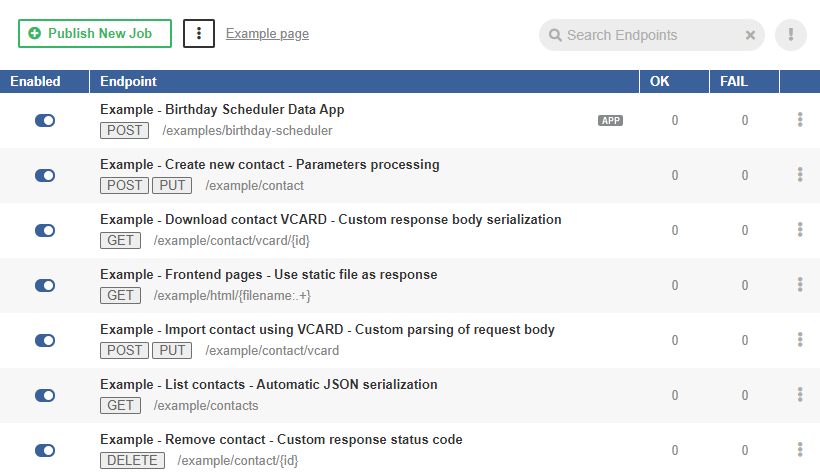Screen dimensions: 820x473
Task: Clear the Search Endpoints field with X
Action: point(751,35)
